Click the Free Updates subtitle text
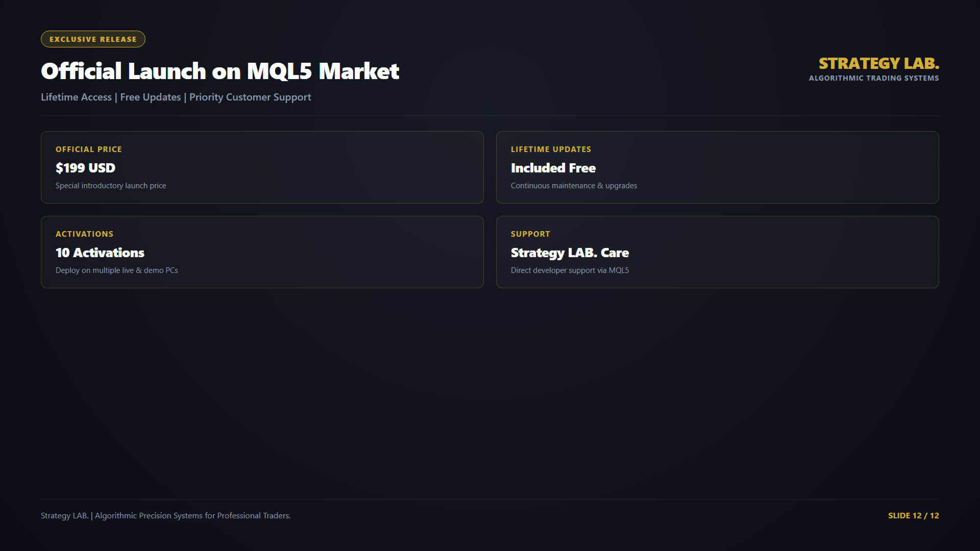The width and height of the screenshot is (980, 551). (x=151, y=97)
